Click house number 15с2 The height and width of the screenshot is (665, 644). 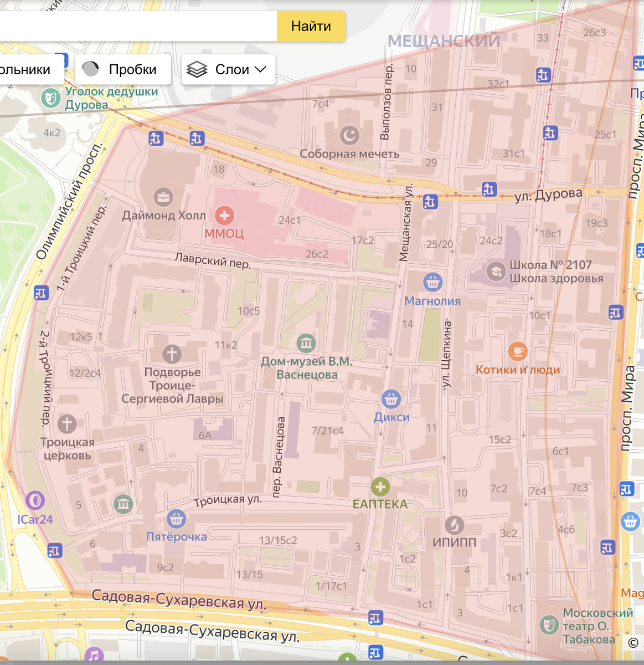click(x=499, y=439)
